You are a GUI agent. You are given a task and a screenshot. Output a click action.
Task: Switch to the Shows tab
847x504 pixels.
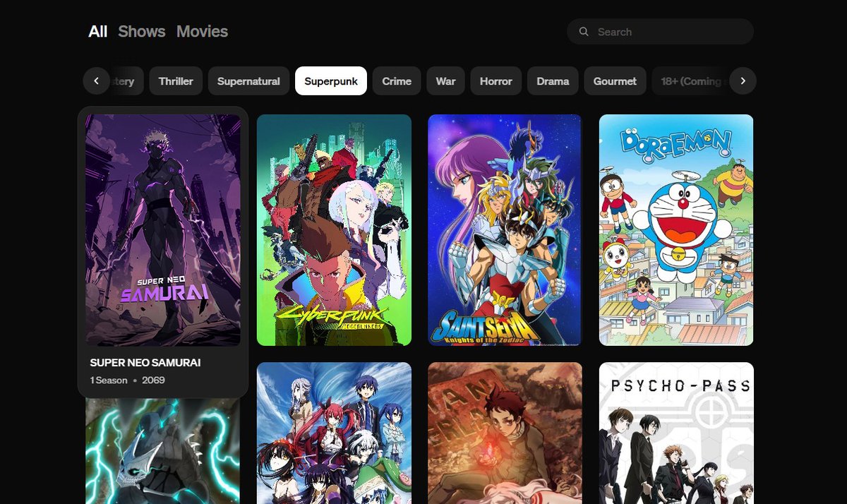[x=142, y=32]
